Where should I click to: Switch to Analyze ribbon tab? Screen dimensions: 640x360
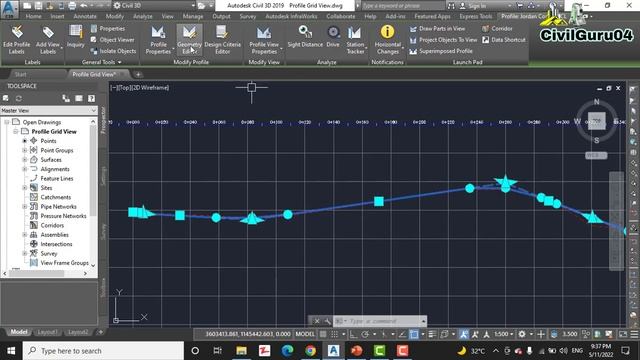(x=142, y=16)
